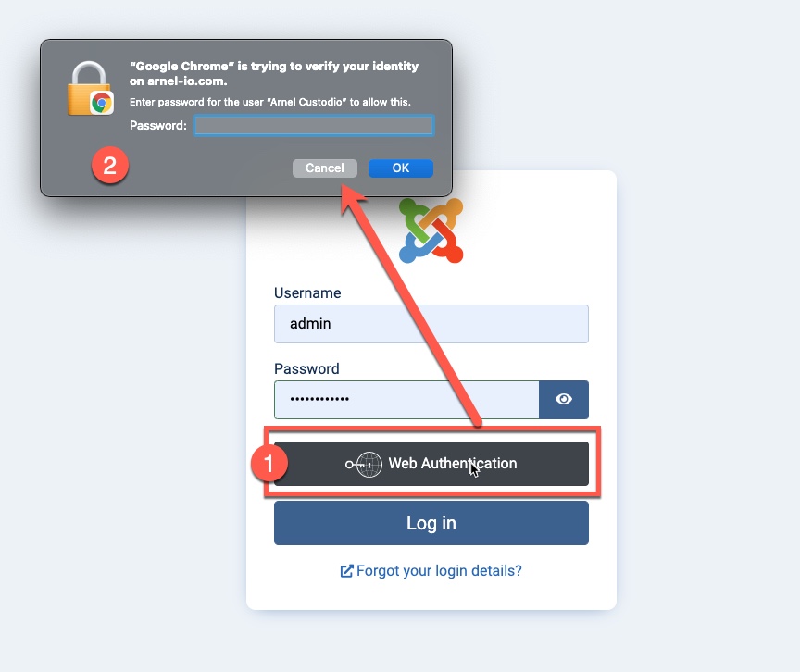Click the external link icon beside Forgot

tap(346, 571)
